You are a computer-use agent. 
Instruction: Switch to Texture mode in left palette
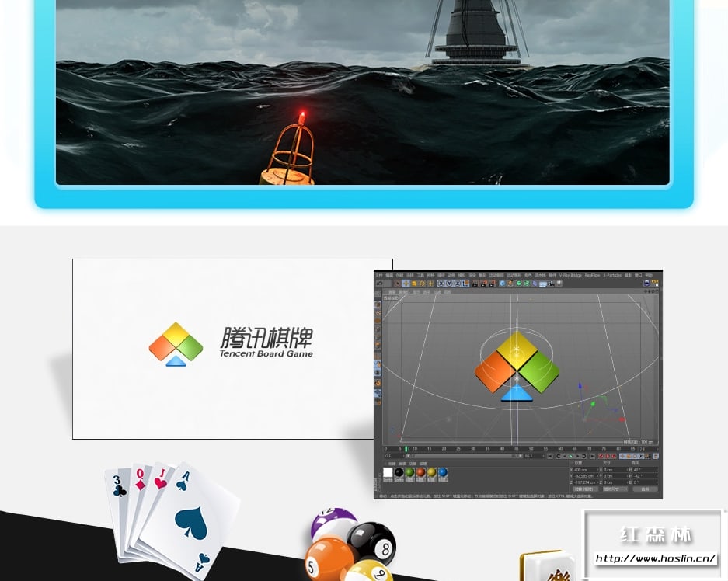(378, 313)
